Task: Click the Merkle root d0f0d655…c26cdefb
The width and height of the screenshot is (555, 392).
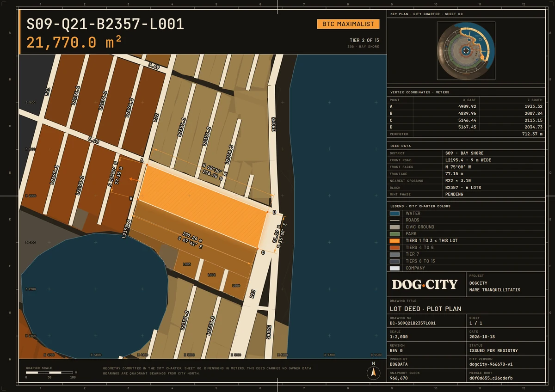Action: [491, 378]
